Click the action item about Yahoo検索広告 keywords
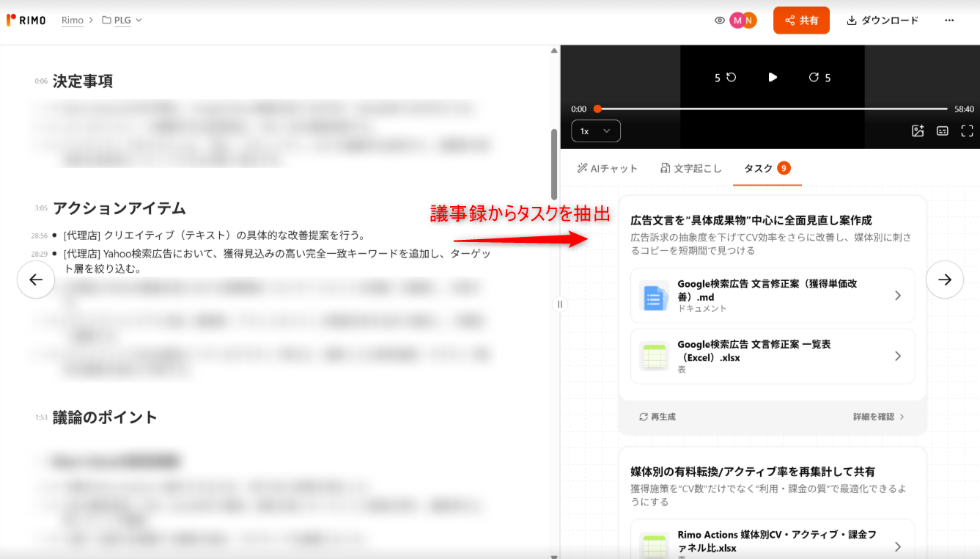This screenshot has width=980, height=559. point(277,261)
